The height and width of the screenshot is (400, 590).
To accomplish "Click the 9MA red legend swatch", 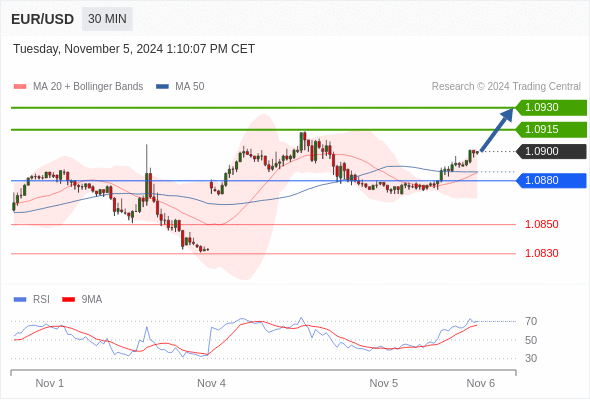I will tap(68, 300).
